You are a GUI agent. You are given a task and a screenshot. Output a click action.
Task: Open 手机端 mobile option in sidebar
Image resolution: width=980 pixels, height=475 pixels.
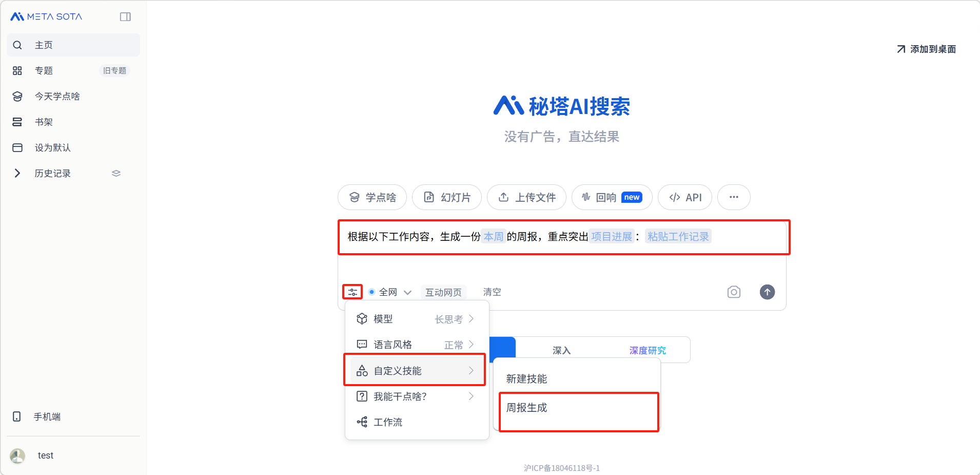click(x=47, y=417)
